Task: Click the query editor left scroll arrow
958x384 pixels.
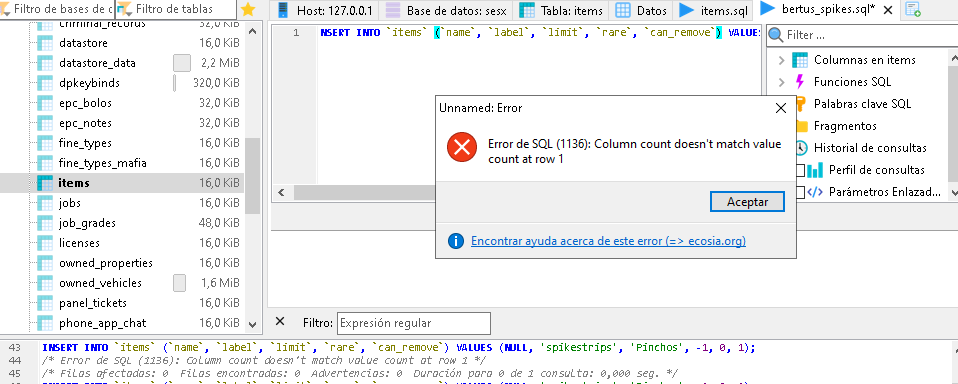Action: (x=281, y=192)
